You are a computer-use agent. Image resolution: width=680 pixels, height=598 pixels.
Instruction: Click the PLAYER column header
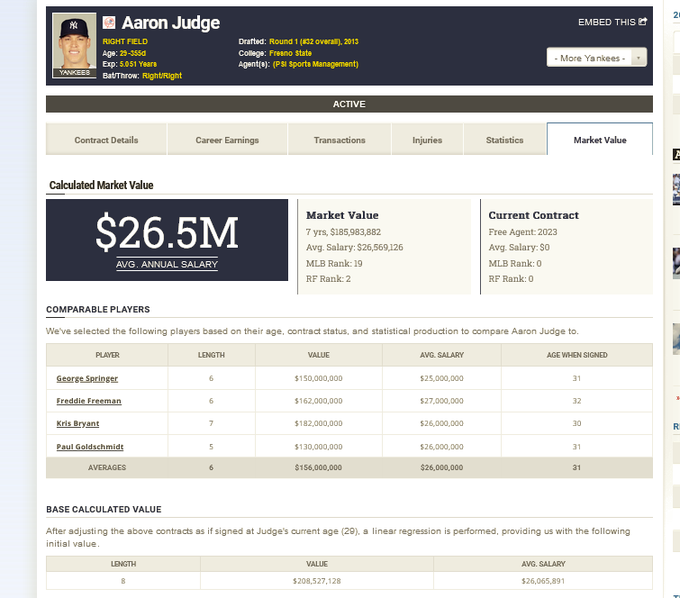(107, 355)
